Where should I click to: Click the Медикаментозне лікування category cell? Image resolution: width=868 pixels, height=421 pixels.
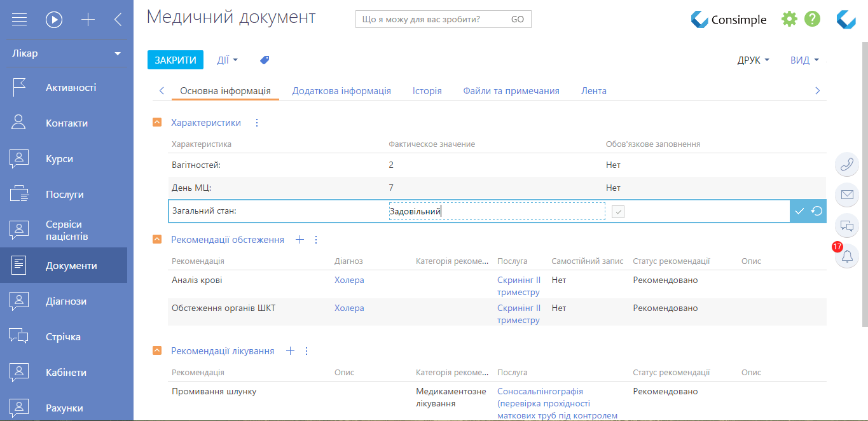pos(451,397)
